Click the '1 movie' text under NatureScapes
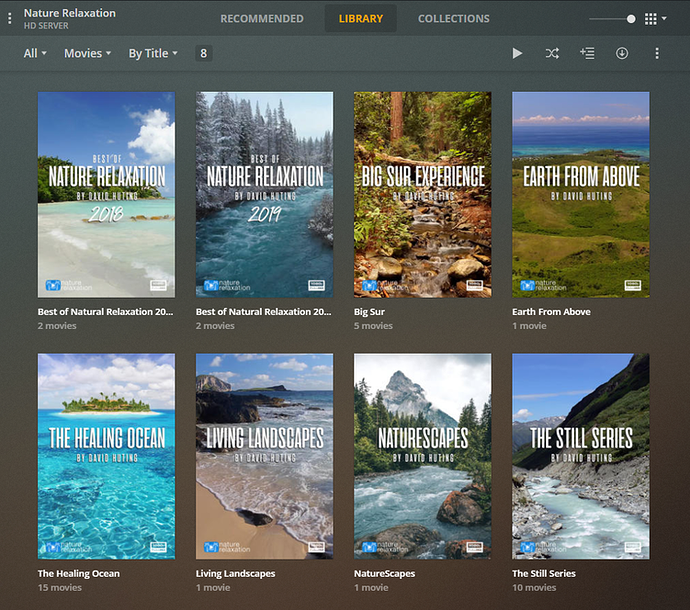The height and width of the screenshot is (610, 690). click(371, 588)
